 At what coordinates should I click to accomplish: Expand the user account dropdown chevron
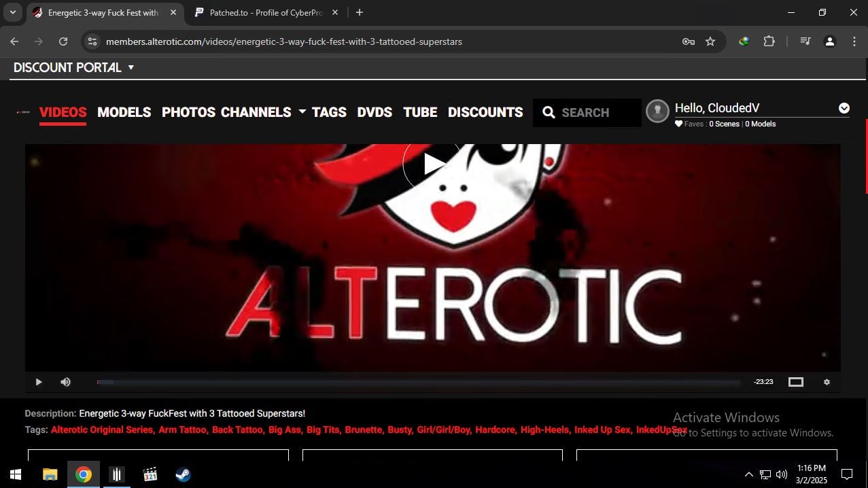(844, 108)
